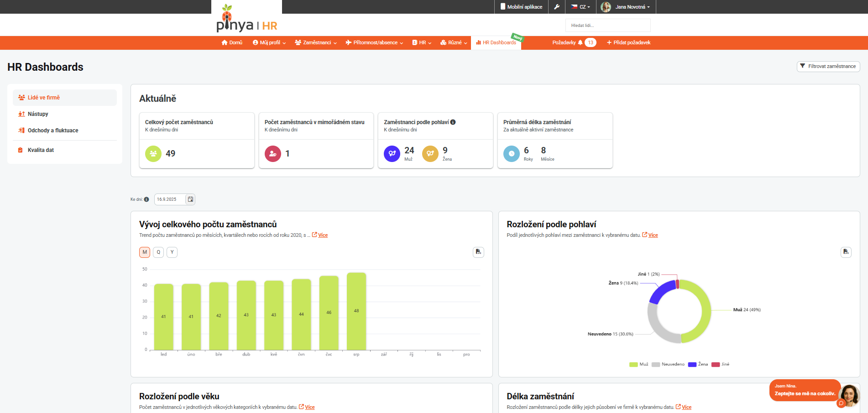Toggle Žena series in gender legend
868x413 pixels.
click(698, 364)
